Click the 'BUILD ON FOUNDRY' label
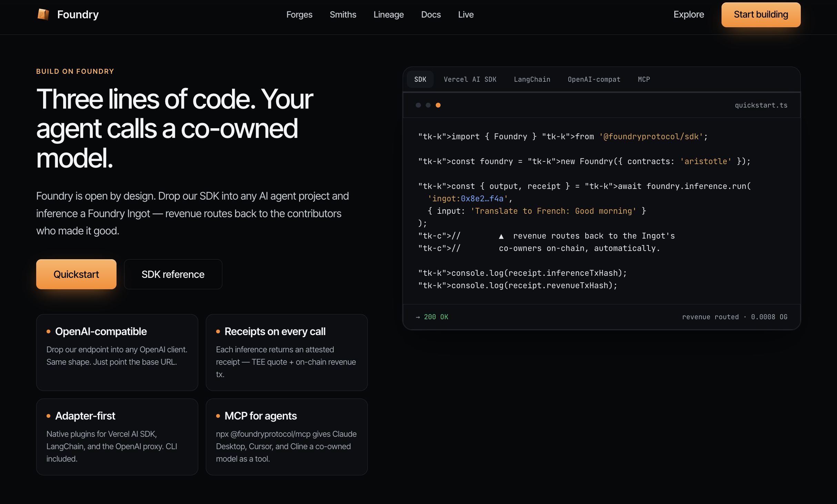This screenshot has width=837, height=504. (75, 71)
